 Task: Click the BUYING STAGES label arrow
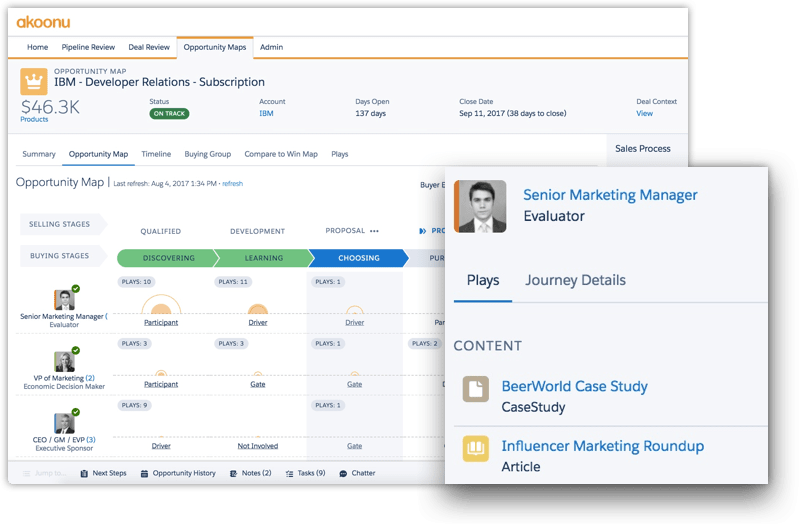click(x=63, y=256)
